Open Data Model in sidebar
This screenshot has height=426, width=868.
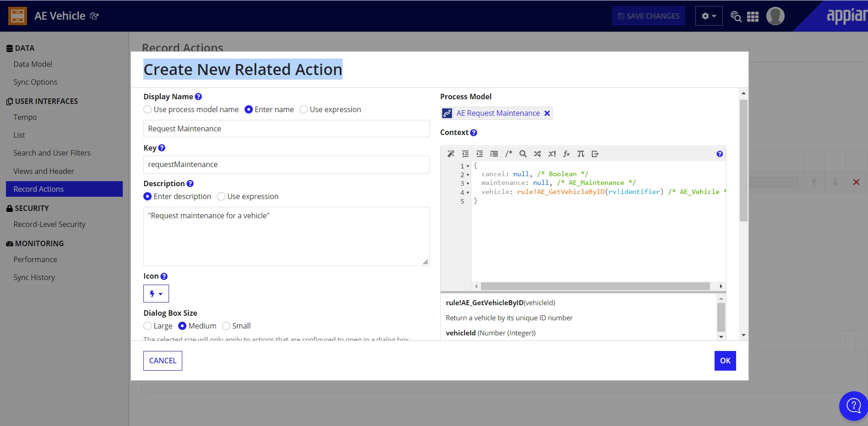point(33,64)
